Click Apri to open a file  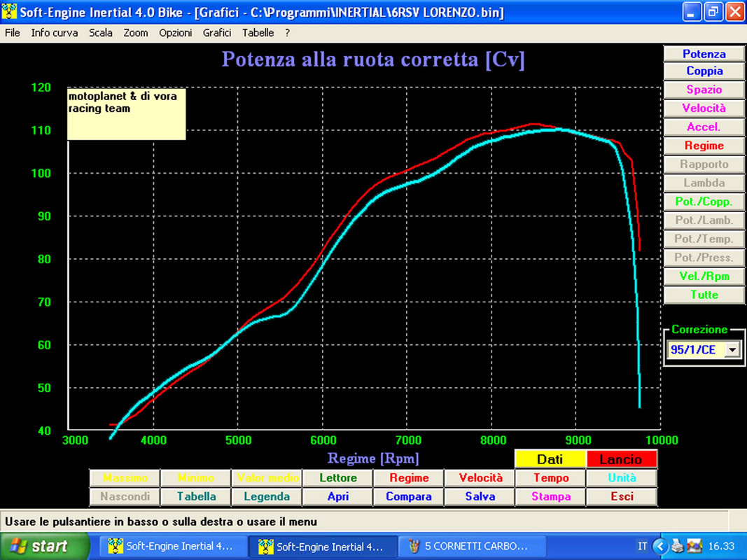pyautogui.click(x=337, y=497)
